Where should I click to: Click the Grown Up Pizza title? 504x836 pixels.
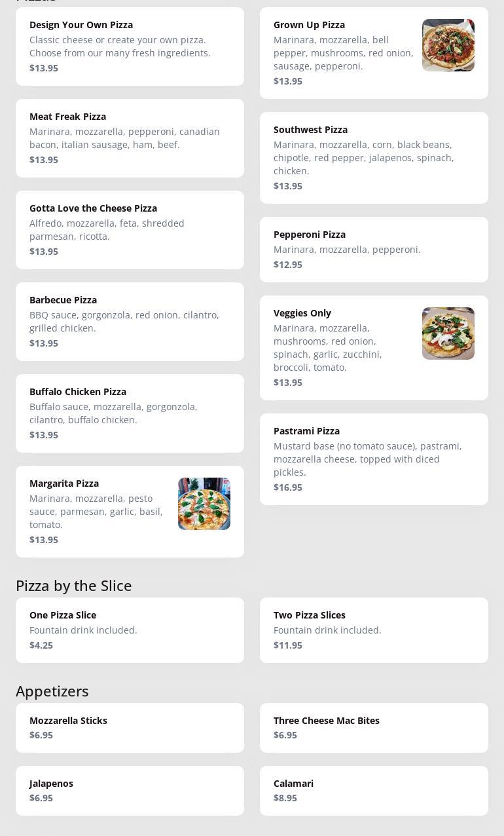tap(309, 25)
